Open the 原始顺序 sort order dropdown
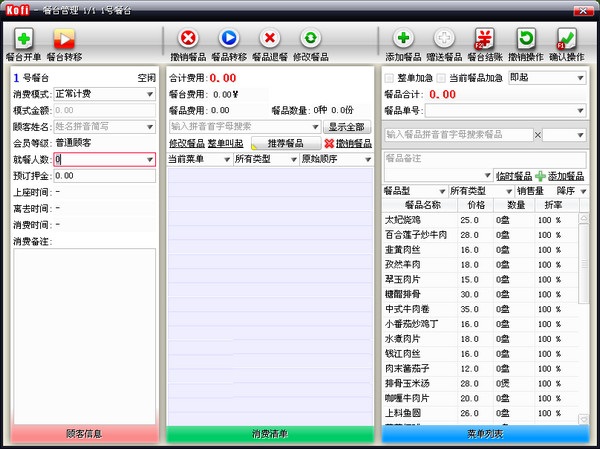Image resolution: width=600 pixels, height=449 pixels. (x=335, y=159)
